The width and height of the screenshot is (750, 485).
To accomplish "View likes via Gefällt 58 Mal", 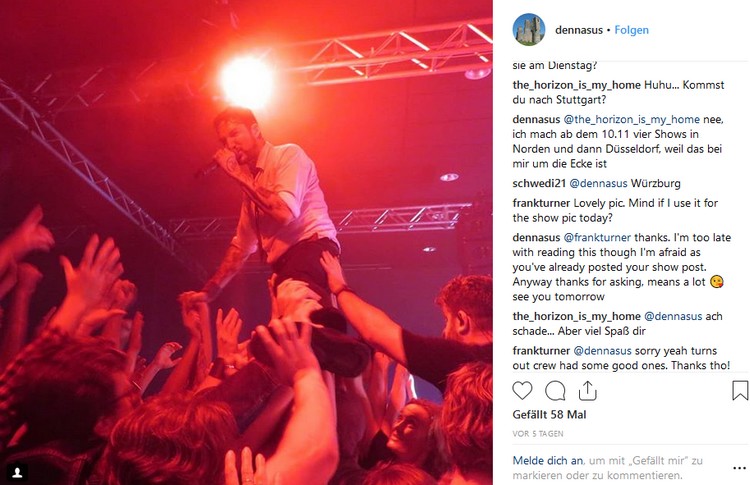I will [x=549, y=415].
